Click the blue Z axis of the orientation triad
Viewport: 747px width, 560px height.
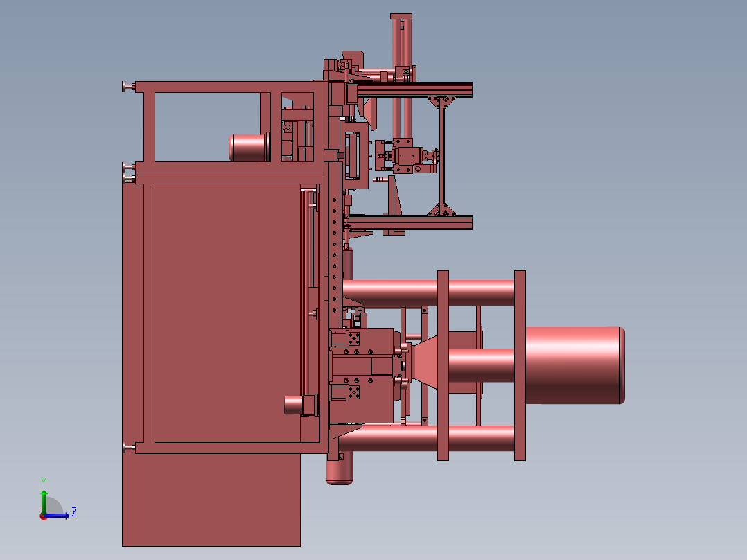pos(58,516)
